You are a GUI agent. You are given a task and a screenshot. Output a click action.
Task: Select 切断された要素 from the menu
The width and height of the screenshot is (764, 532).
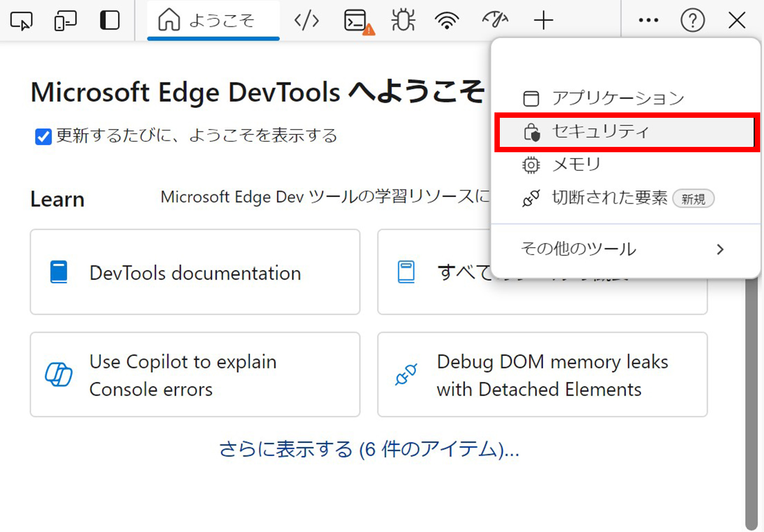coord(626,198)
